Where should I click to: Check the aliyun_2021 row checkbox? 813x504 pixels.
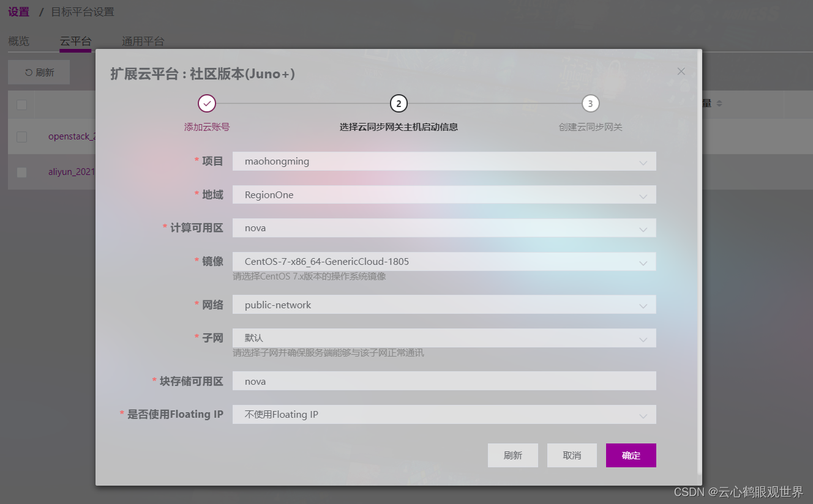(21, 172)
